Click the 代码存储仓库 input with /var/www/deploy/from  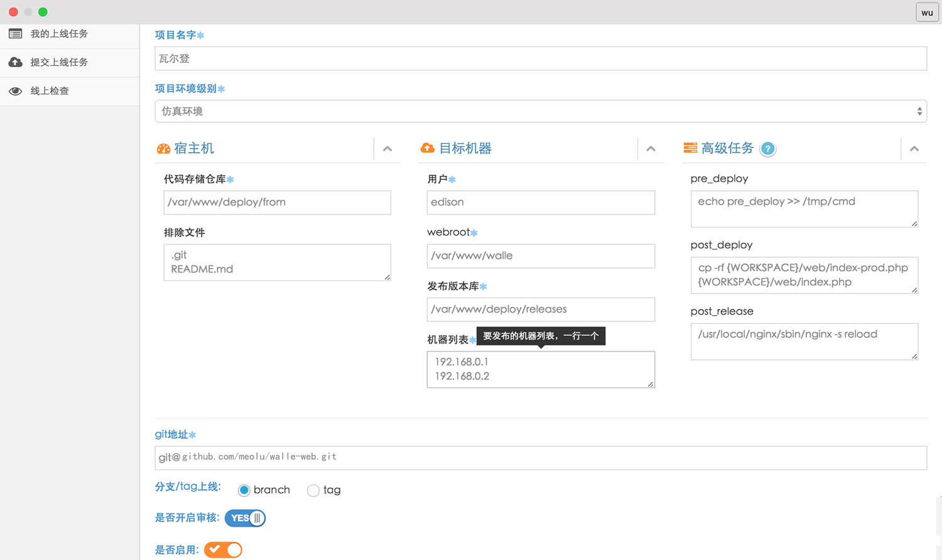tap(277, 202)
